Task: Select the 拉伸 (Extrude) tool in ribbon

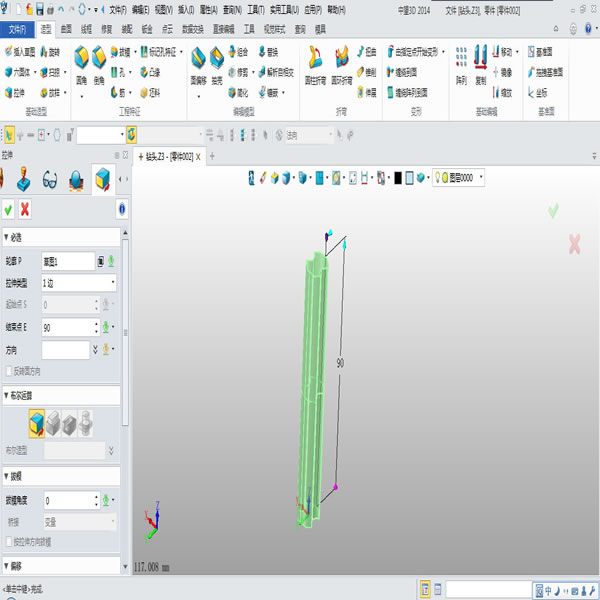Action: [15, 93]
